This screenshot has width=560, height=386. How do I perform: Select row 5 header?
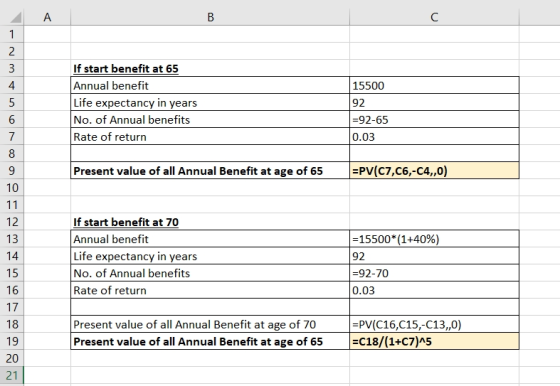(12, 102)
